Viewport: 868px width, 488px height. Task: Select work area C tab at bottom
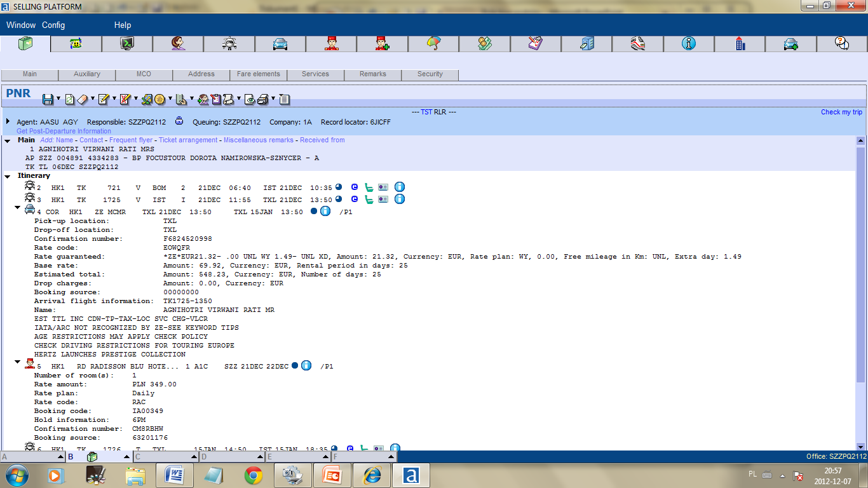165,457
